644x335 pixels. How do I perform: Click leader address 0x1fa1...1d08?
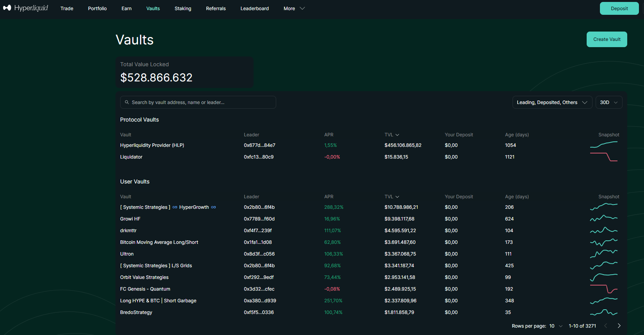tap(258, 242)
